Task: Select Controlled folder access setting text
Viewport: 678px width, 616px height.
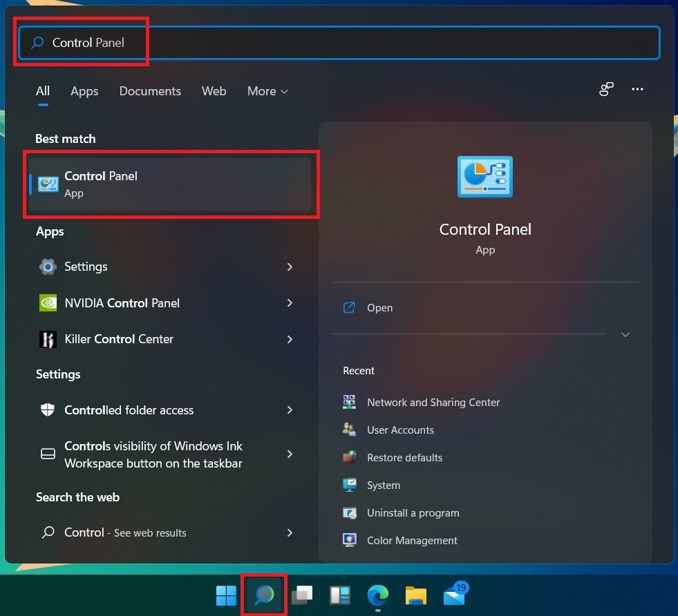Action: point(129,410)
